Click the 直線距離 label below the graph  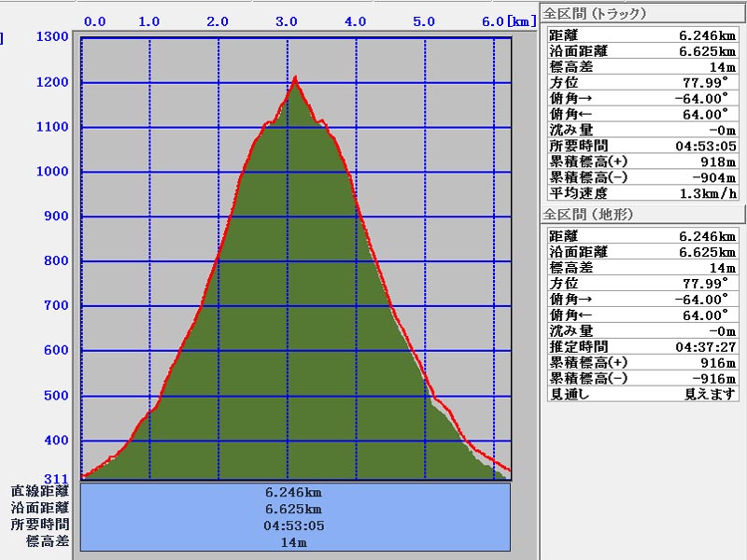click(40, 491)
